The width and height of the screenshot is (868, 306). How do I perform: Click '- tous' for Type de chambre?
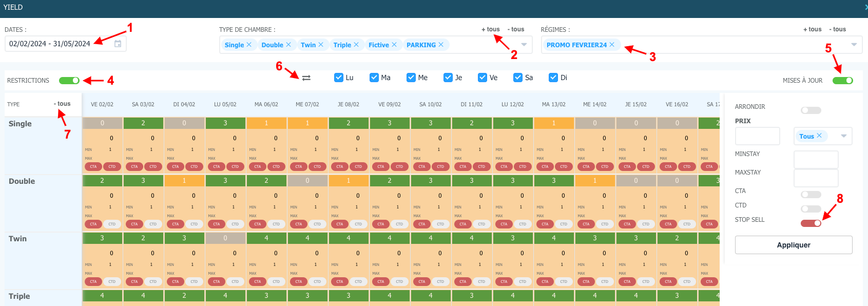tap(516, 29)
